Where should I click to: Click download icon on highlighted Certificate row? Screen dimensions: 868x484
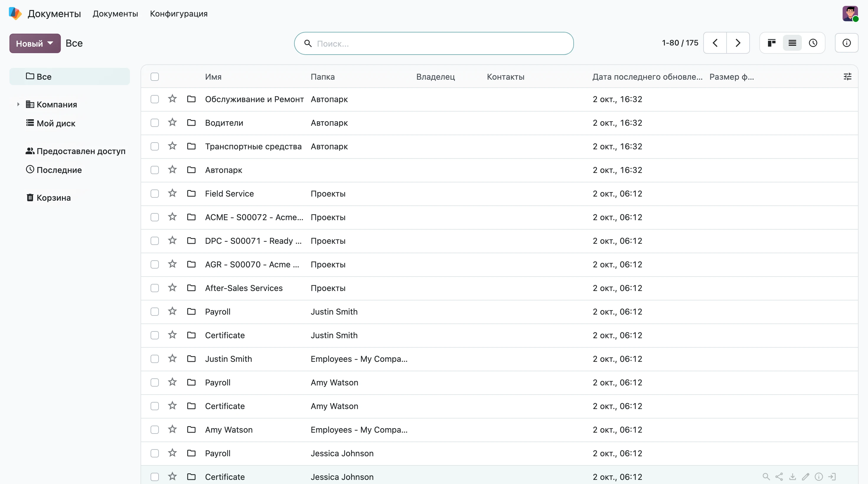click(x=792, y=477)
